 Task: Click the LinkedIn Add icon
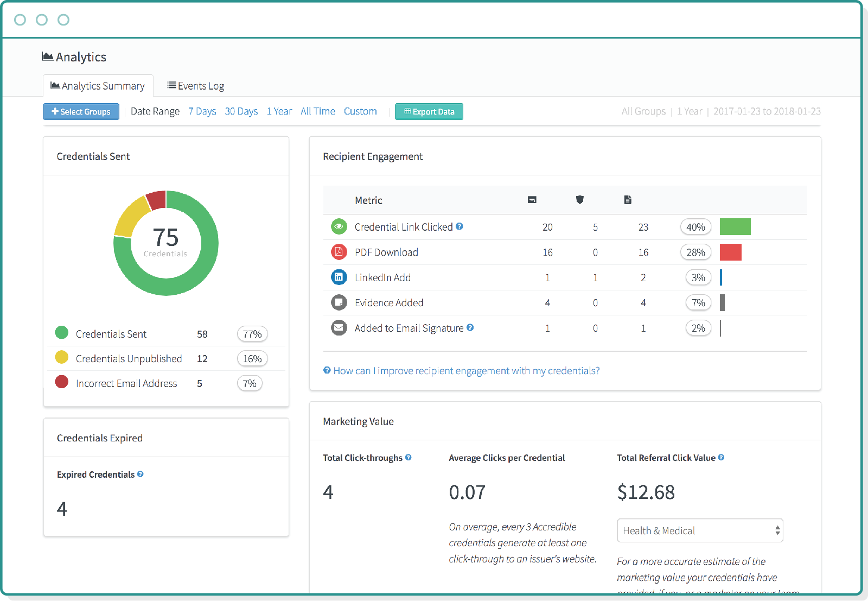coord(339,277)
